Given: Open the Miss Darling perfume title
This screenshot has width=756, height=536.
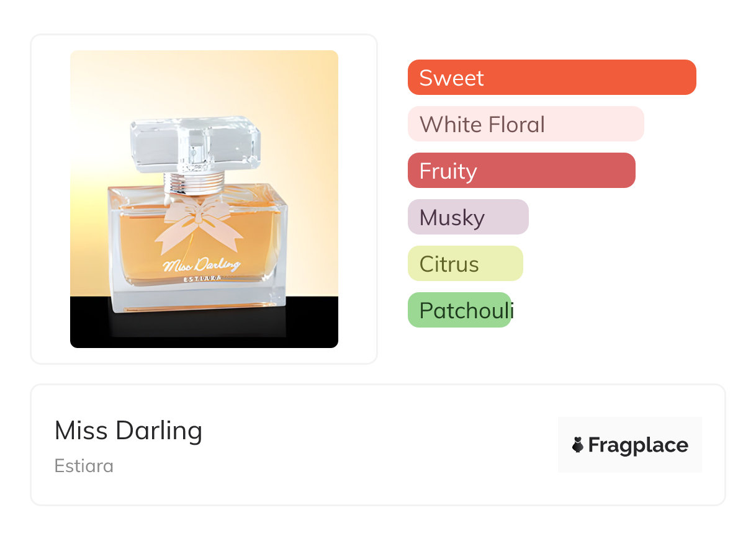Looking at the screenshot, I should (x=128, y=431).
